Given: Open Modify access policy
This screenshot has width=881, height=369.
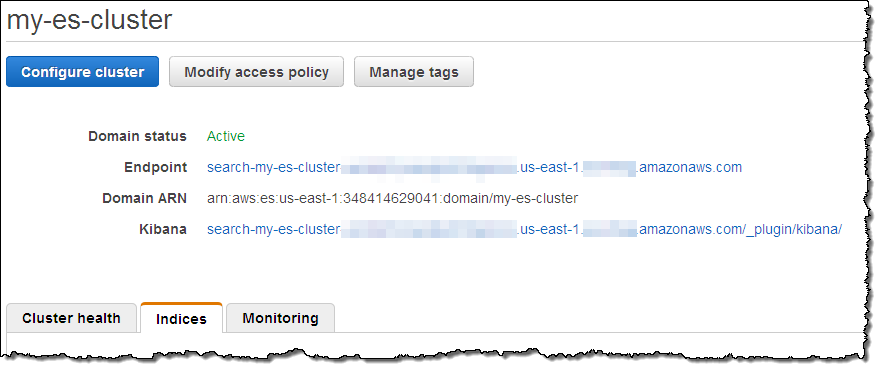Looking at the screenshot, I should 256,72.
